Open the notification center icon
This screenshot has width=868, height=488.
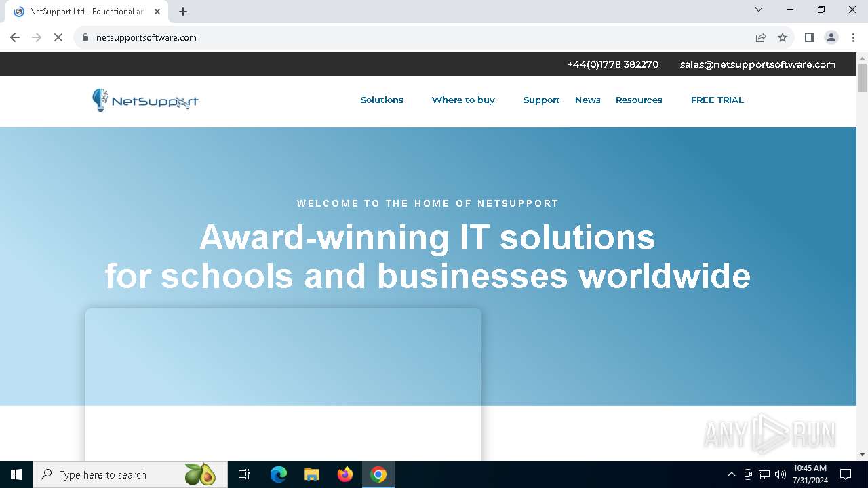(846, 474)
